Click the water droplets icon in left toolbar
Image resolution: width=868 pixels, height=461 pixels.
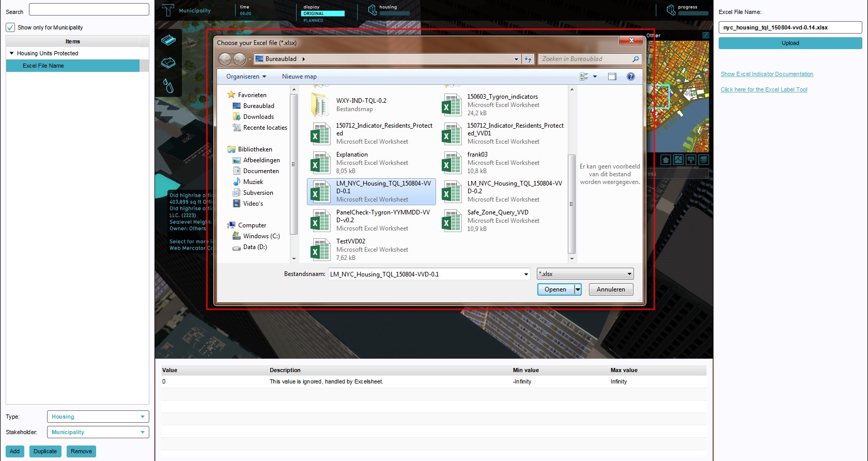click(168, 85)
